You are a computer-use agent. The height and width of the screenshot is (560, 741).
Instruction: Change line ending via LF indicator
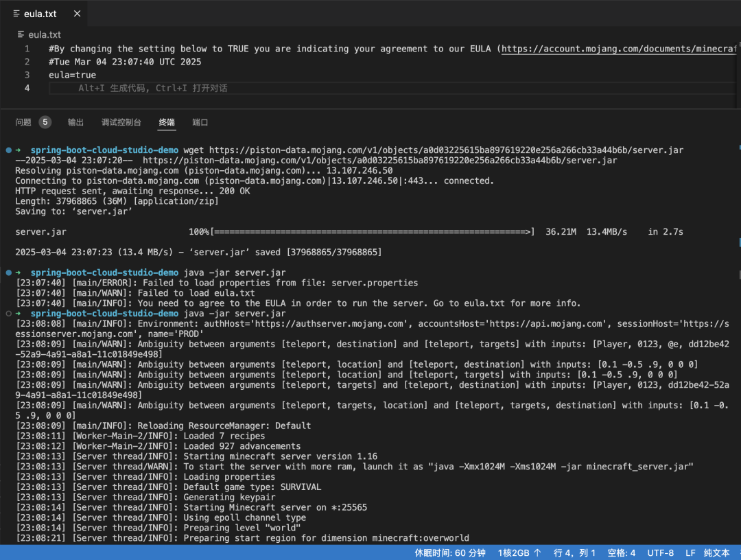[690, 552]
